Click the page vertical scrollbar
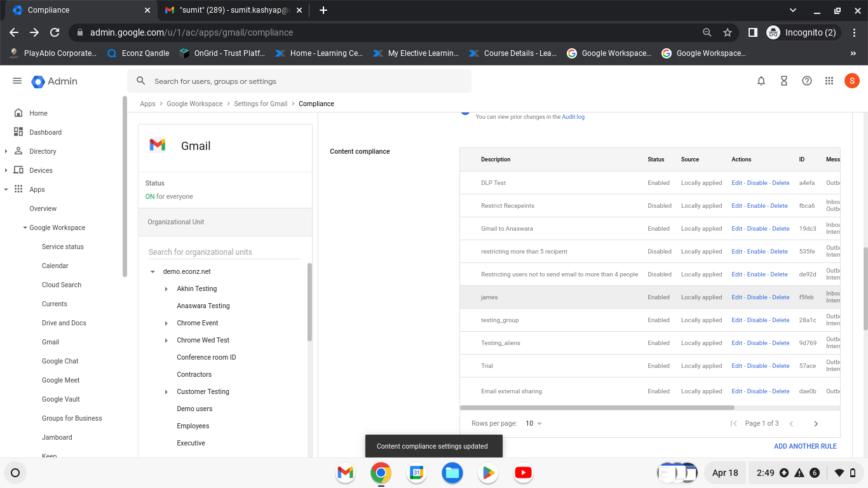The height and width of the screenshot is (488, 868). tap(865, 288)
